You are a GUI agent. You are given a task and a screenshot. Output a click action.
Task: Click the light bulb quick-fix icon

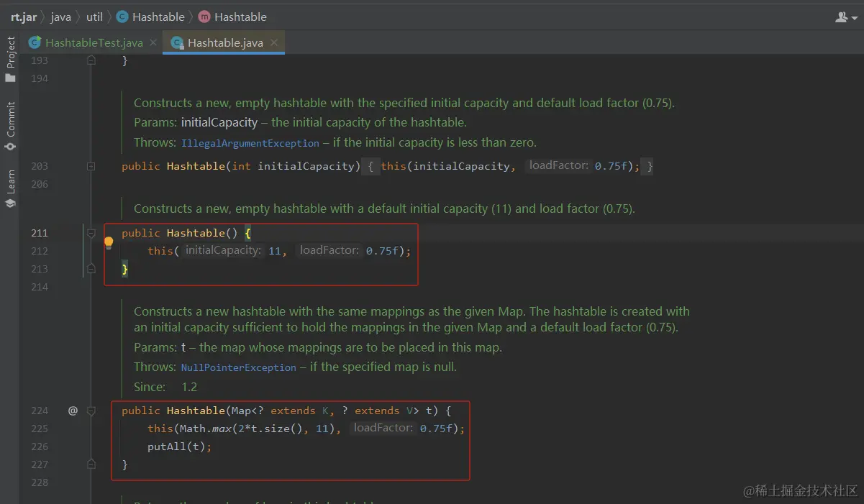point(109,242)
